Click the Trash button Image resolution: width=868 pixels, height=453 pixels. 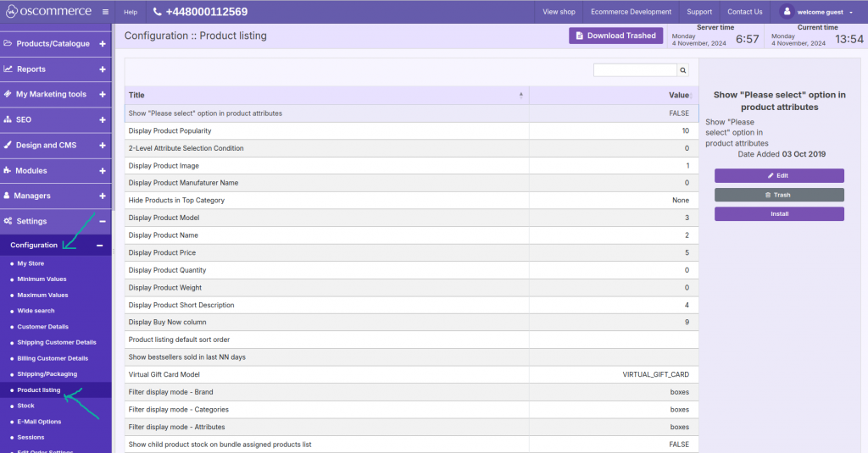(779, 195)
